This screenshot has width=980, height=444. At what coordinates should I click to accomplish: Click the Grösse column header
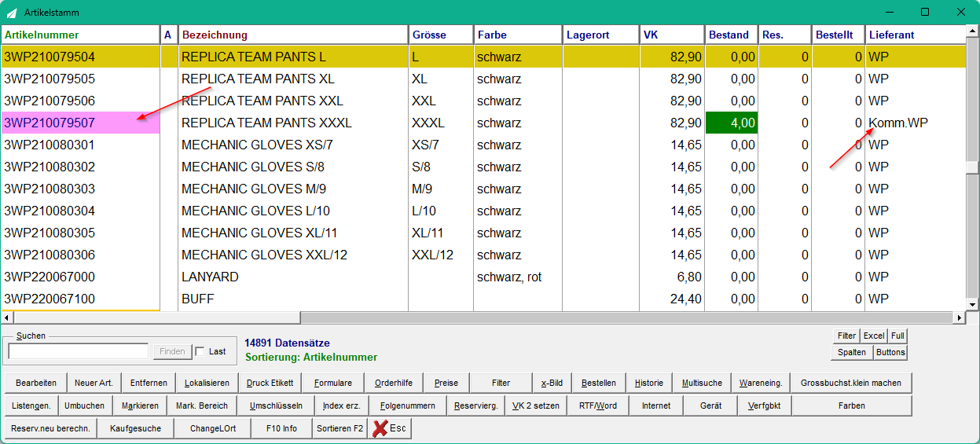[x=440, y=35]
